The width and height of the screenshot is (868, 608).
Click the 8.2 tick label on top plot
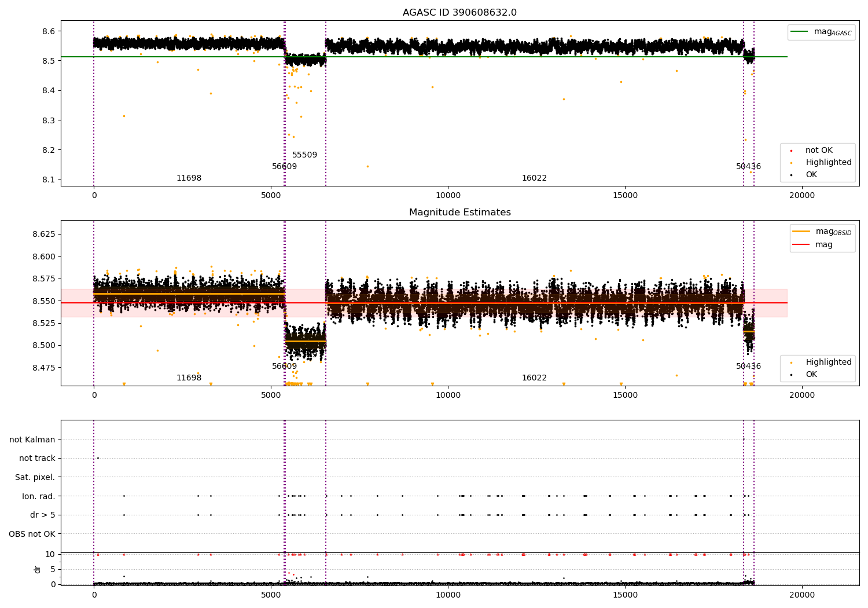48,150
